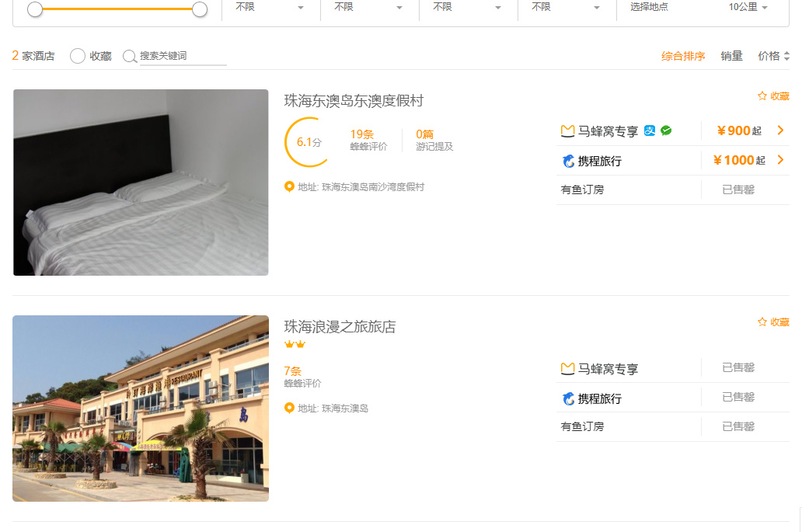This screenshot has height=532, width=802.
Task: Open the 选择地点 location selector
Action: (649, 7)
